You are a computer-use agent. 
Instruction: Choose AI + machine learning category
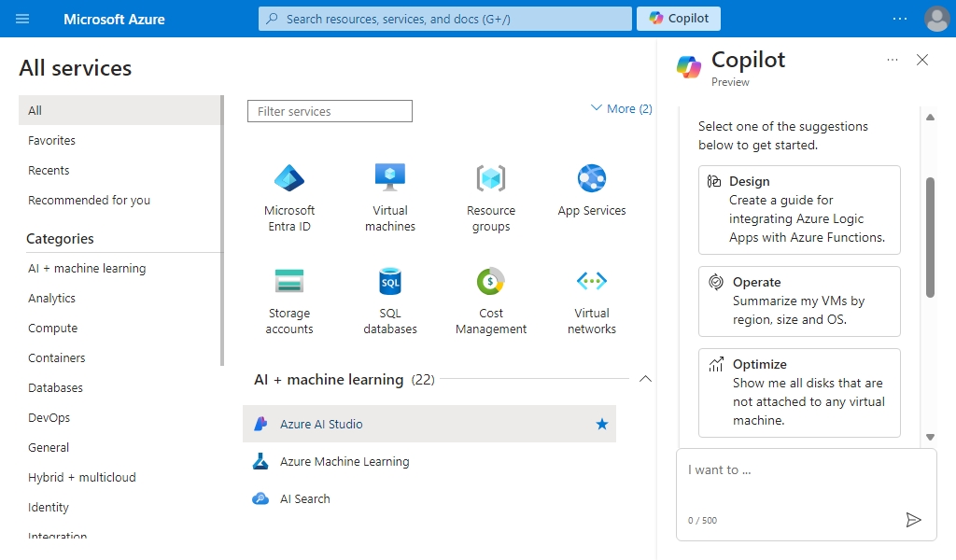[87, 268]
